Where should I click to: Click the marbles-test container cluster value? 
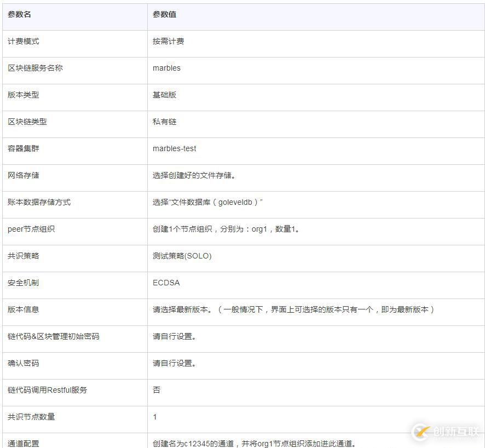tap(174, 148)
